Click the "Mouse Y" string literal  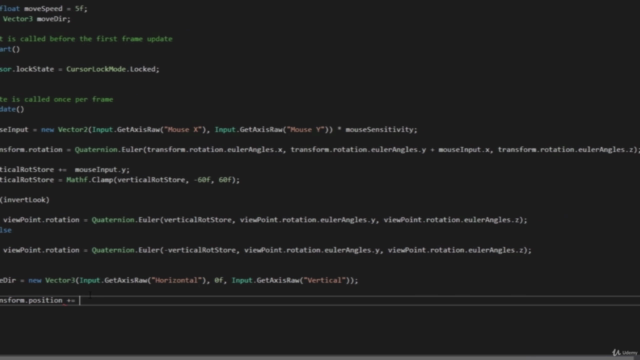[x=306, y=129]
